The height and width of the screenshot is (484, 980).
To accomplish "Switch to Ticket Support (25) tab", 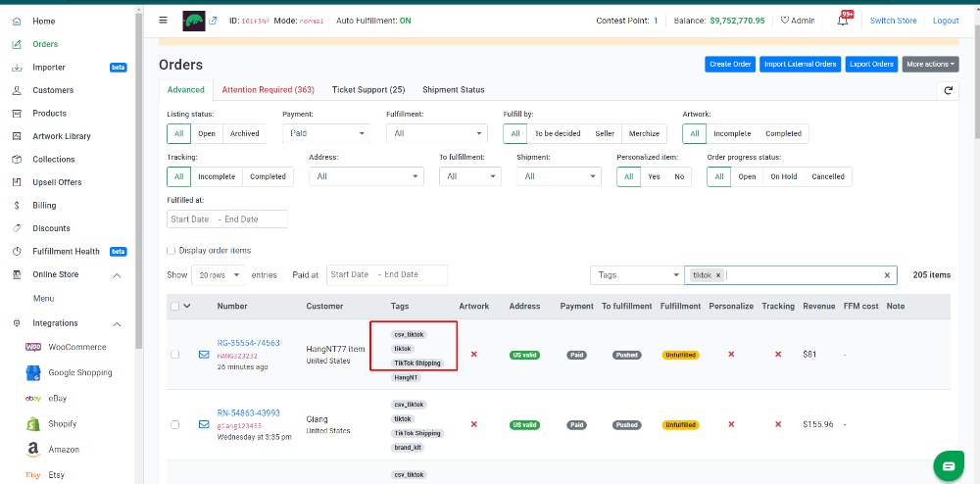I will point(368,90).
